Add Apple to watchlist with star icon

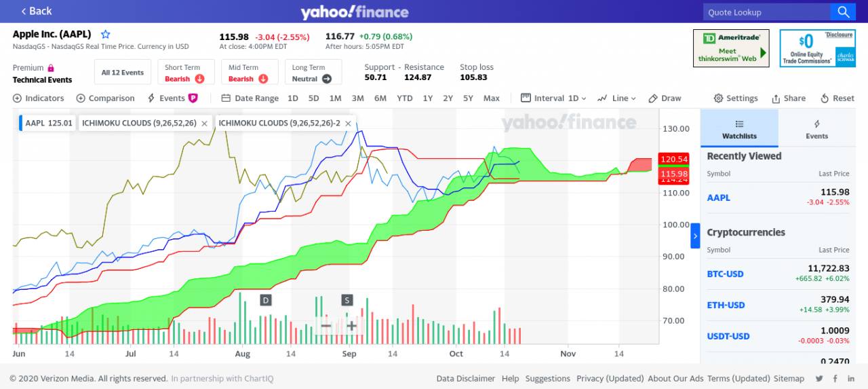click(x=106, y=34)
